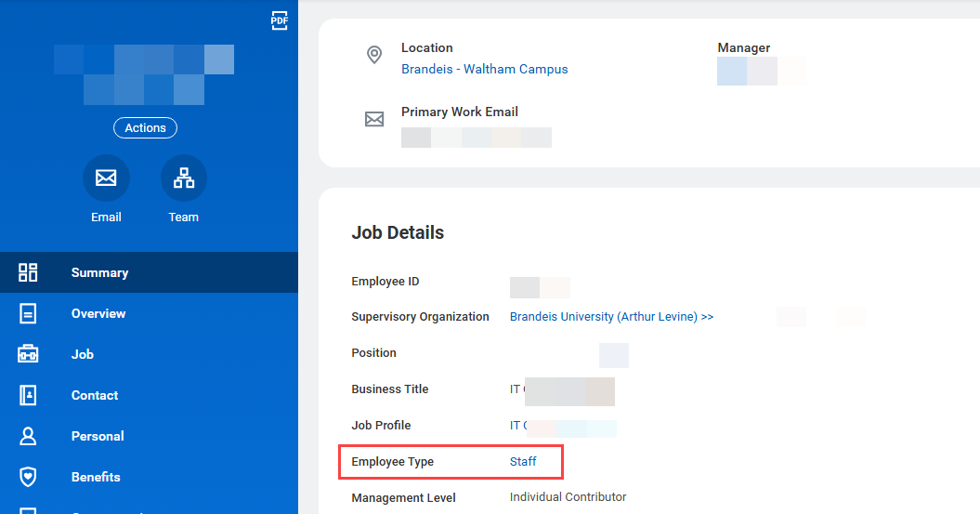The height and width of the screenshot is (514, 980).
Task: Click the Overview document icon
Action: point(28,313)
